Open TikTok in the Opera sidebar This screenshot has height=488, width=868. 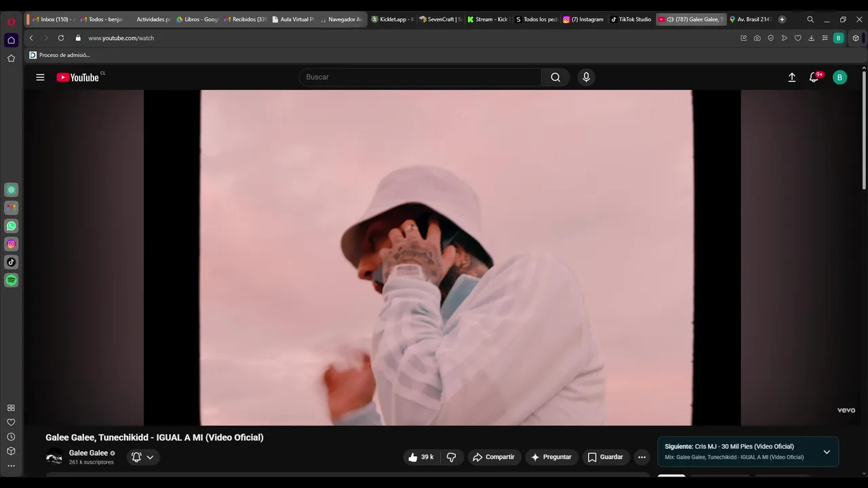coord(12,262)
